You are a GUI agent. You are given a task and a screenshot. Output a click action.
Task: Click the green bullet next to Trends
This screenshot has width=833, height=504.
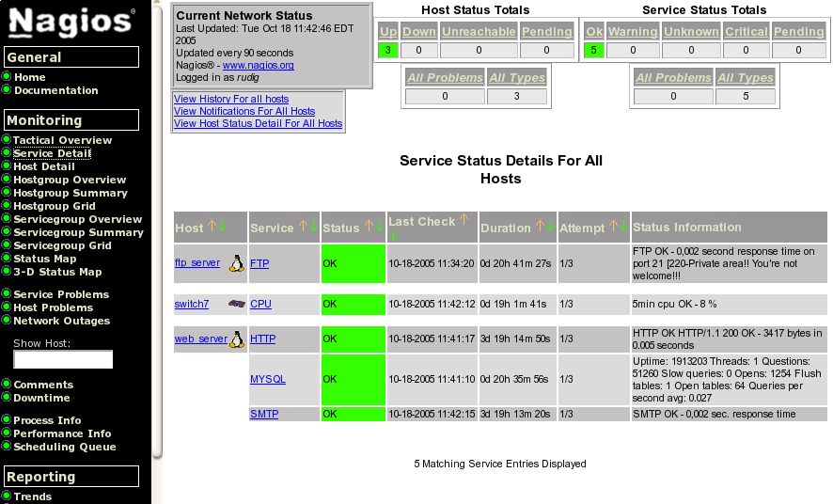(7, 496)
